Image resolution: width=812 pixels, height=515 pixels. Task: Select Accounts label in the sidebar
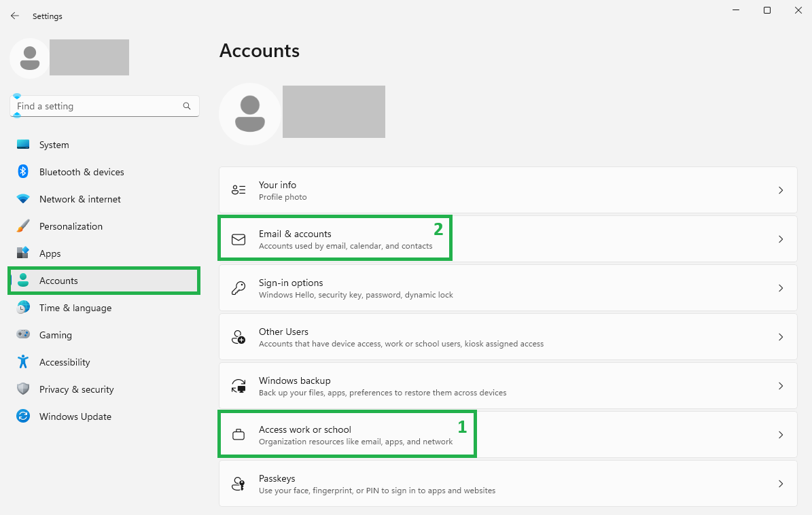(x=58, y=281)
